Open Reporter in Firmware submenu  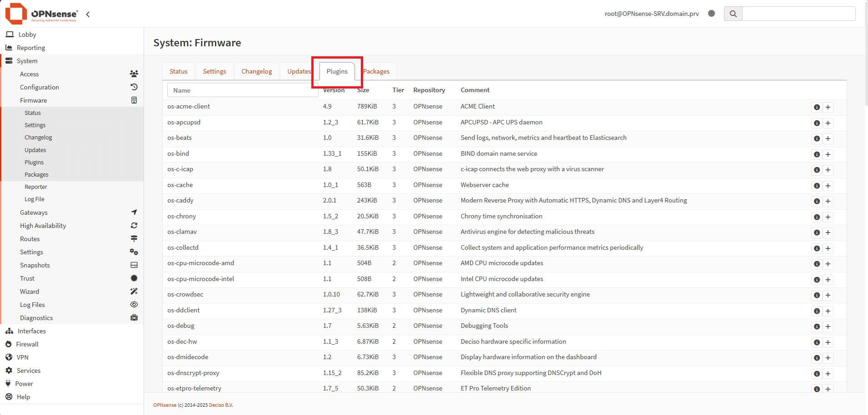[x=73, y=187]
